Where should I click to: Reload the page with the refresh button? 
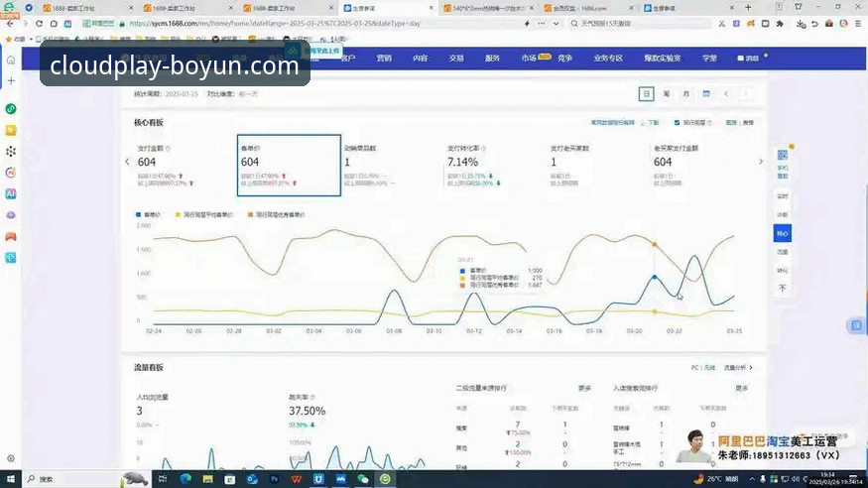(39, 24)
